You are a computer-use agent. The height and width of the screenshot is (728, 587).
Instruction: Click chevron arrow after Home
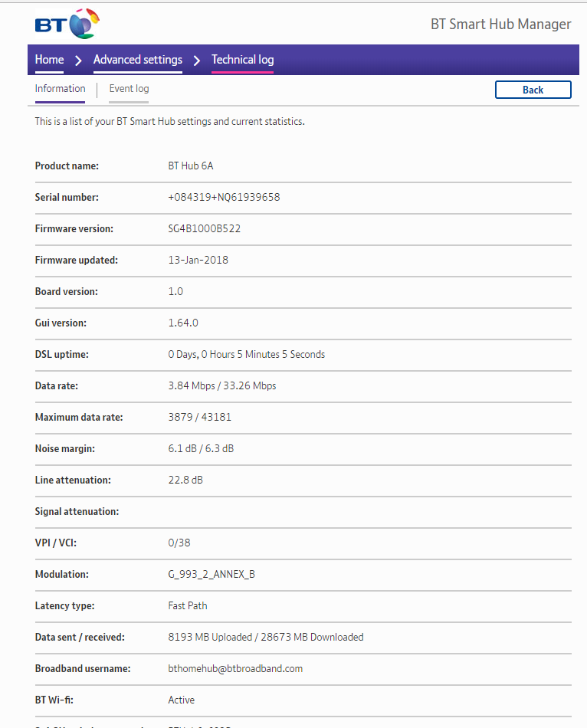click(x=78, y=60)
